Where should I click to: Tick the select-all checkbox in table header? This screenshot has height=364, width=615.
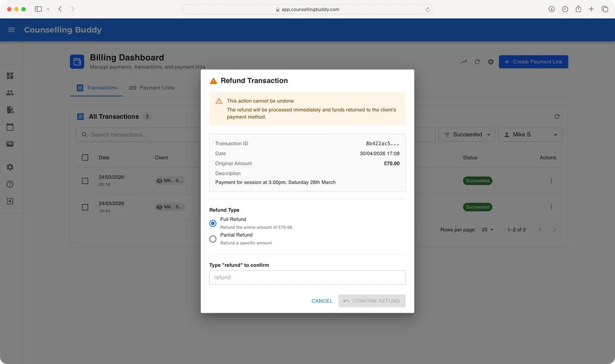(x=85, y=158)
